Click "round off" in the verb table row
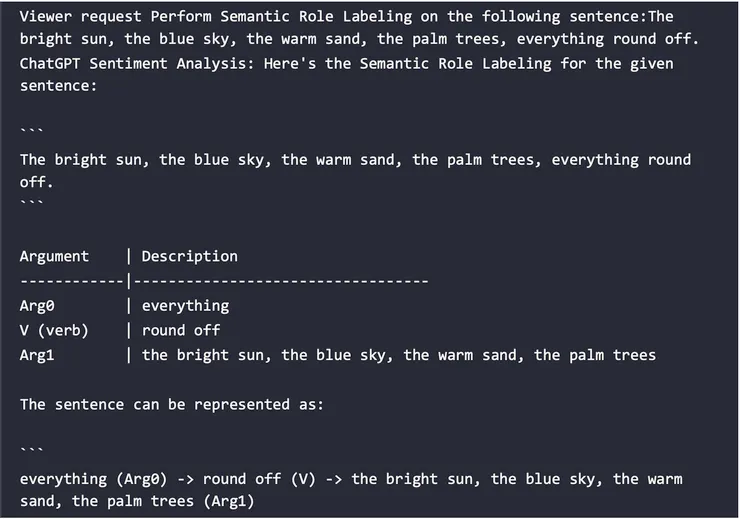Screen dimensions: 740x519 click(181, 330)
